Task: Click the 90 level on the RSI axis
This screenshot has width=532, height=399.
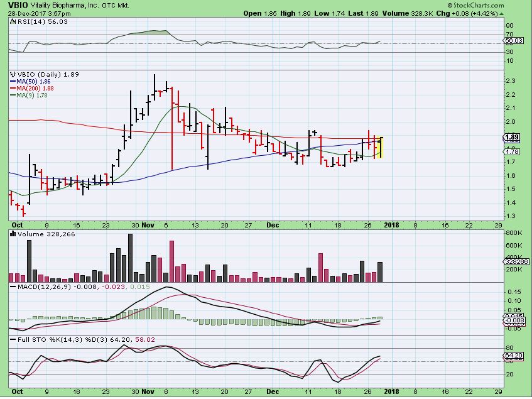Action: pyautogui.click(x=509, y=25)
